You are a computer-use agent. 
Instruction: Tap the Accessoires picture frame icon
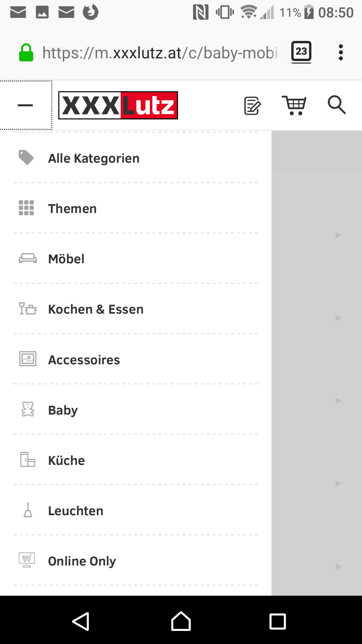(x=27, y=359)
